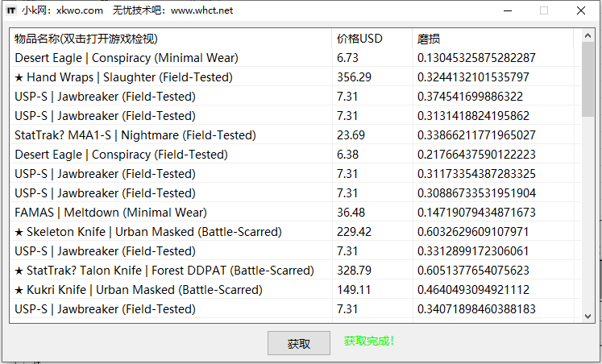Screen dimensions: 602x364
Task: Click the 获取 button
Action: 299,343
